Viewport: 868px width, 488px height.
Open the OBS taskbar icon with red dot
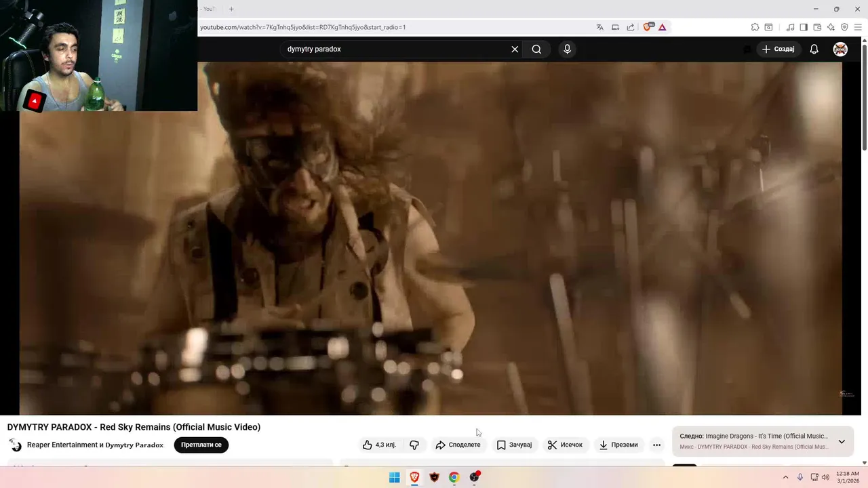tap(474, 477)
